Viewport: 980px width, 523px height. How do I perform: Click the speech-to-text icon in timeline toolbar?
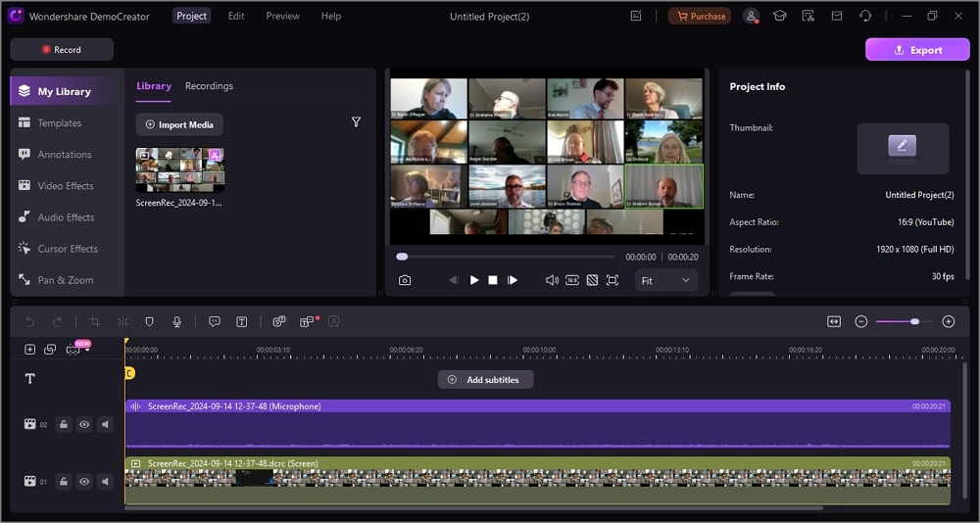(x=279, y=321)
